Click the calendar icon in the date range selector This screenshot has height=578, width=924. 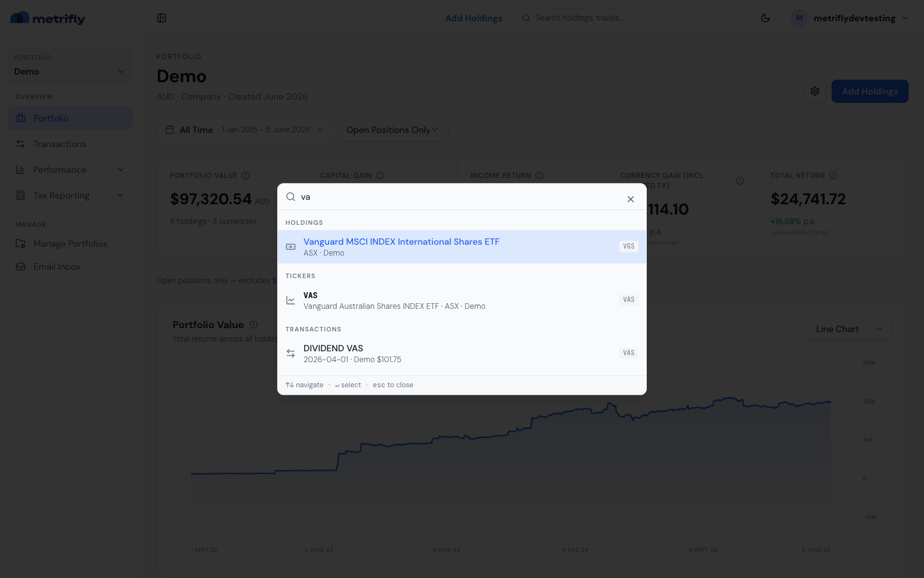[x=170, y=130]
